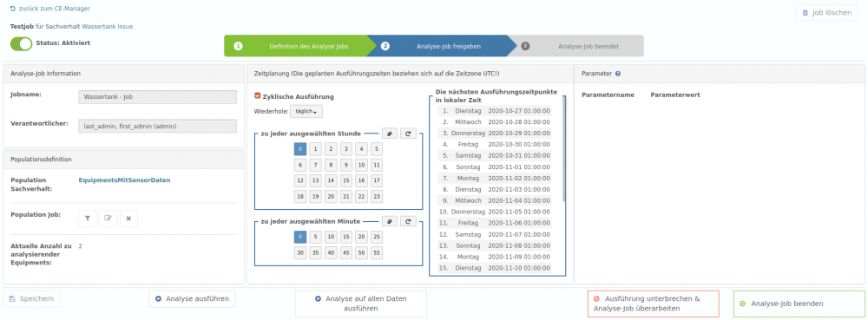Reset the selected hours with refresh icon
Screen dimensions: 868x320
(x=408, y=134)
